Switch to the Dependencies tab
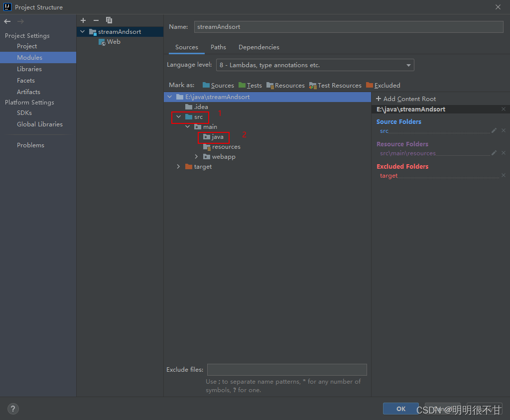510x420 pixels. [x=259, y=47]
